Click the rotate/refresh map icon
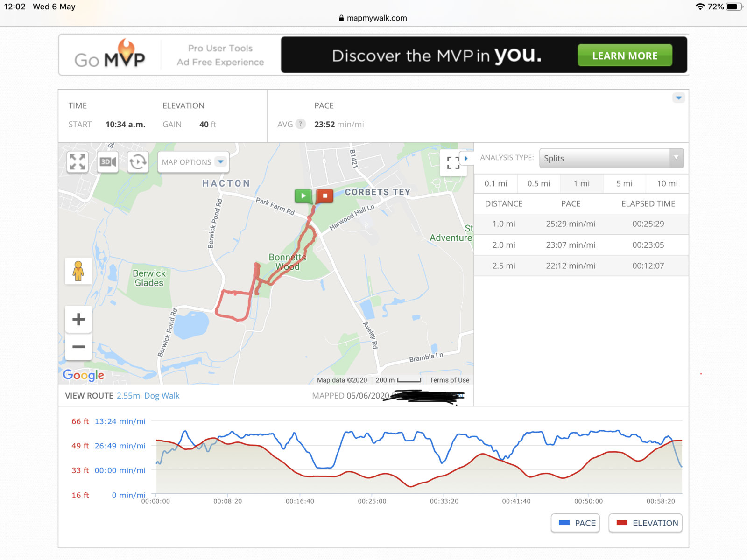The image size is (747, 560). 138,162
